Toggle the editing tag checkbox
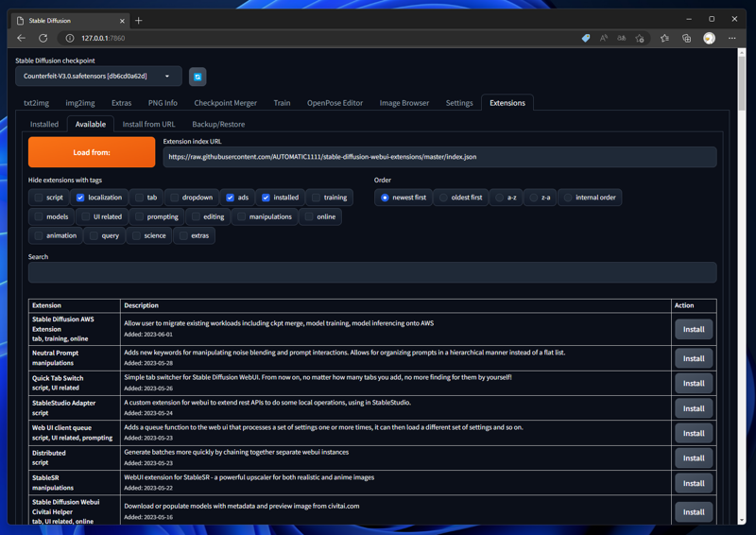756x535 pixels. click(x=196, y=216)
